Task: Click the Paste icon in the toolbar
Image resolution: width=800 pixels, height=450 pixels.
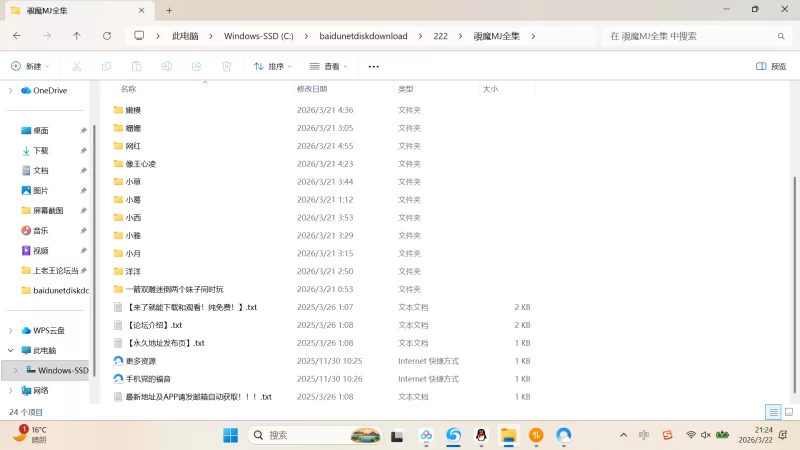Action: pyautogui.click(x=136, y=66)
